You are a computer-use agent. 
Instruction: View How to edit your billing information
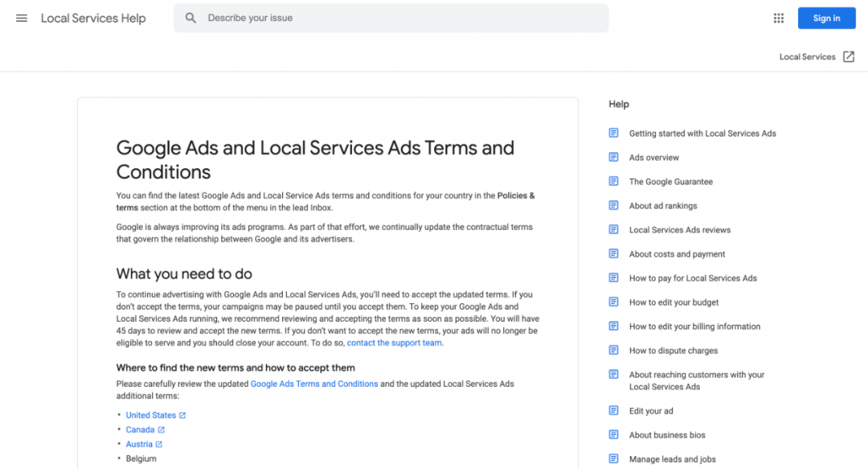click(694, 327)
